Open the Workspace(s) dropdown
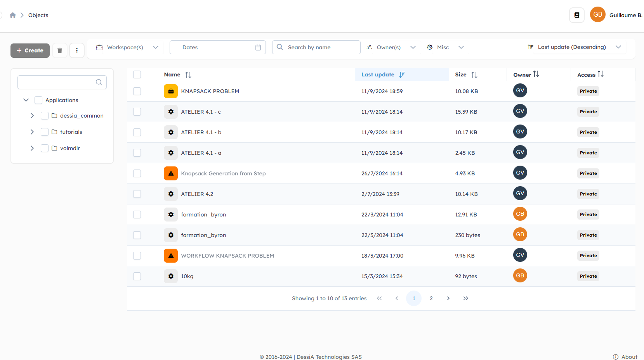Image resolution: width=644 pixels, height=360 pixels. point(127,47)
